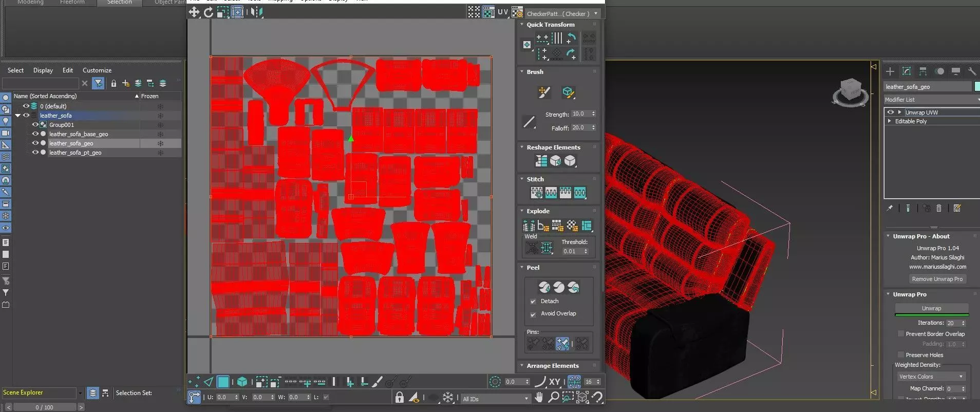Image resolution: width=980 pixels, height=412 pixels.
Task: Click the first Stitch icon in Stitch panel
Action: point(537,193)
